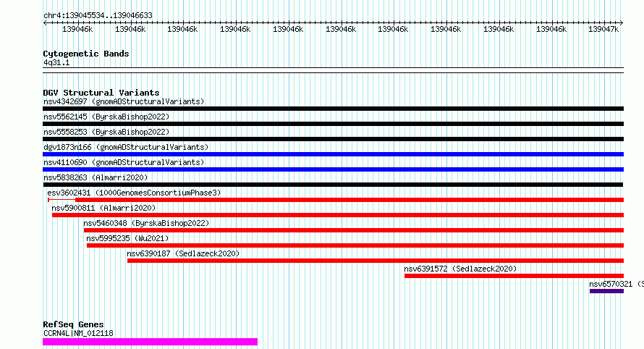Click the black bar under nsv5562145
The image size is (644, 349).
333,124
